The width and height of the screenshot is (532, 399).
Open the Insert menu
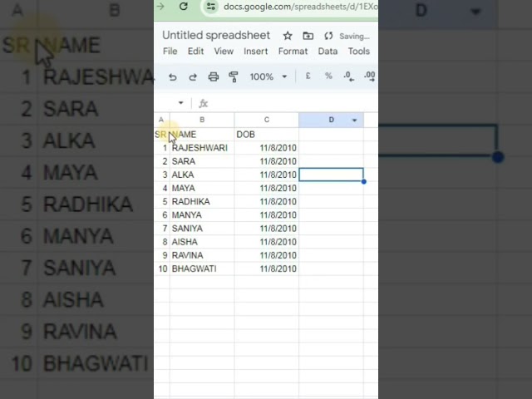tap(255, 52)
